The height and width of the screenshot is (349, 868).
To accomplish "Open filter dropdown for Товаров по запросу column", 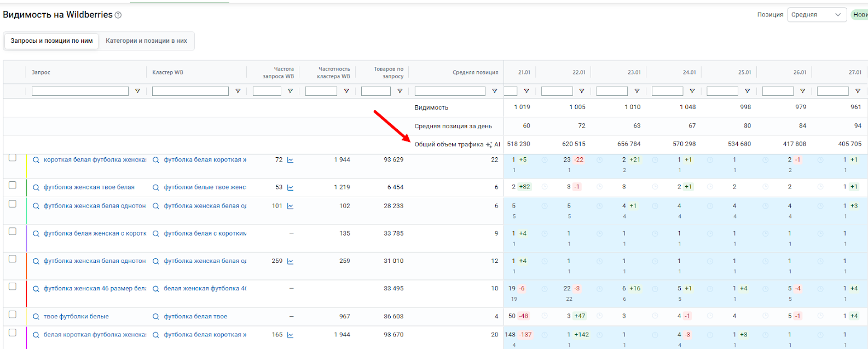I will (x=400, y=91).
